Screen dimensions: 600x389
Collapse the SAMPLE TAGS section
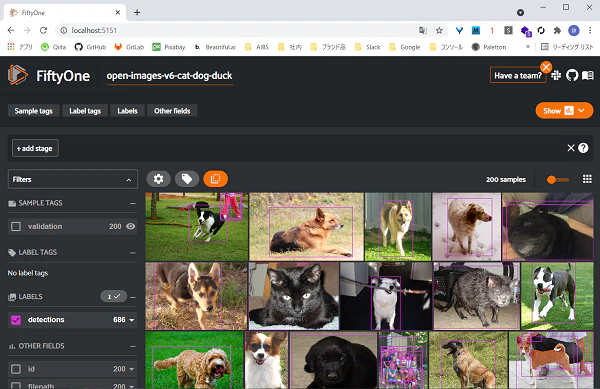(x=133, y=203)
